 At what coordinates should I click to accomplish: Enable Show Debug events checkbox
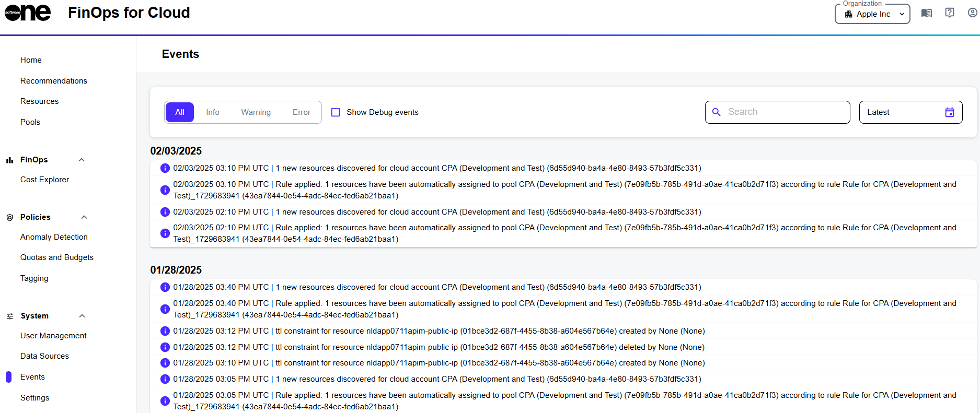click(x=336, y=112)
